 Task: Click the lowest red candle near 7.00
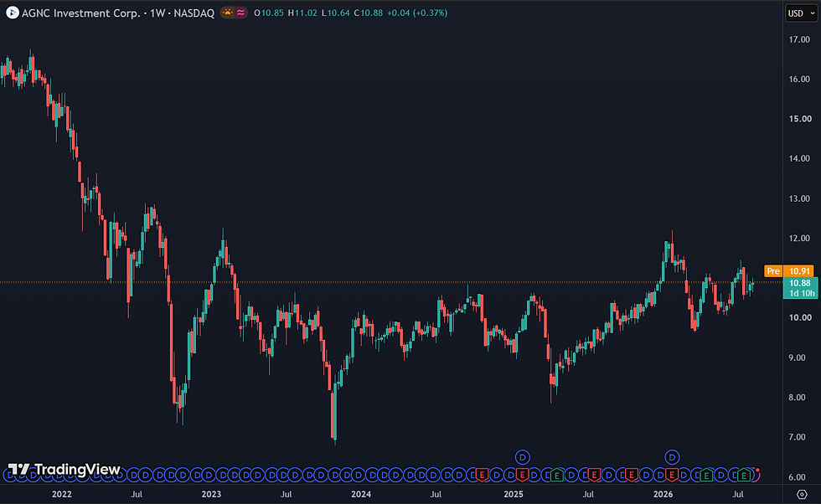click(x=333, y=415)
